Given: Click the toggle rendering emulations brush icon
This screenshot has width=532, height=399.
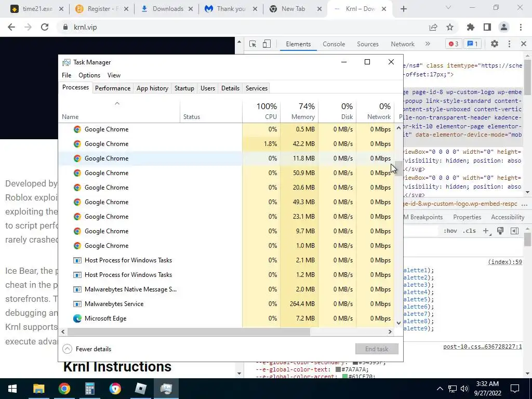Looking at the screenshot, I should pyautogui.click(x=500, y=231).
